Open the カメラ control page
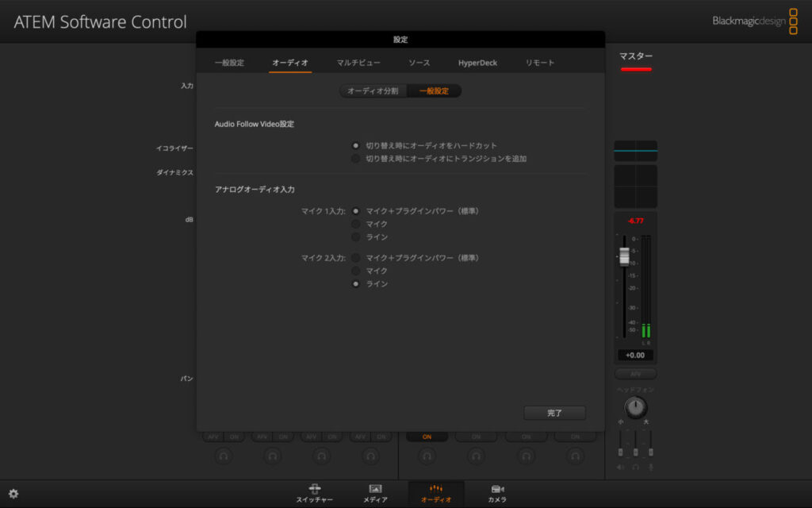Screen dimensions: 812x508 coord(497,494)
